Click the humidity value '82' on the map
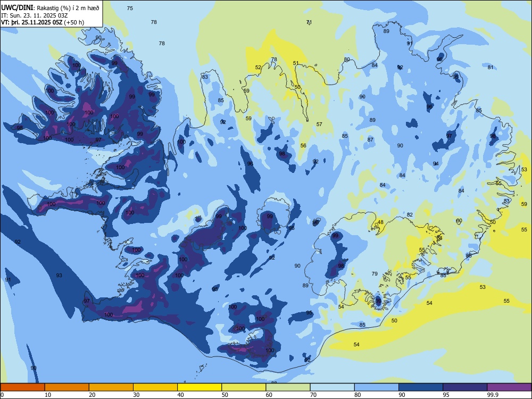The height and width of the screenshot is (399, 532). (x=410, y=214)
